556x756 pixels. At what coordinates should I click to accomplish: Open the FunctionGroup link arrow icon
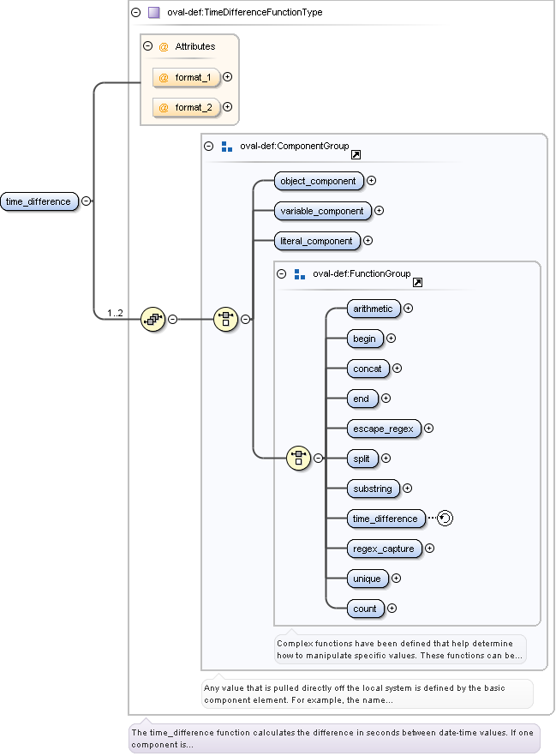click(417, 282)
